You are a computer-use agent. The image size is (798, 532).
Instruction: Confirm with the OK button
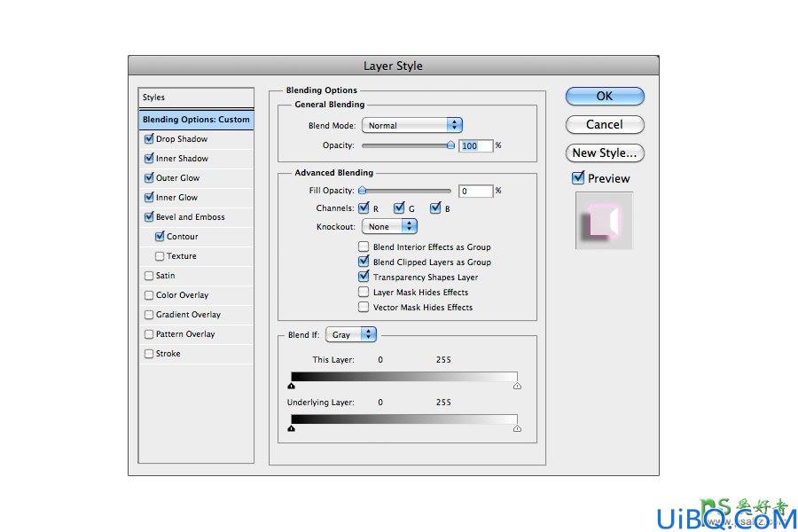(605, 97)
